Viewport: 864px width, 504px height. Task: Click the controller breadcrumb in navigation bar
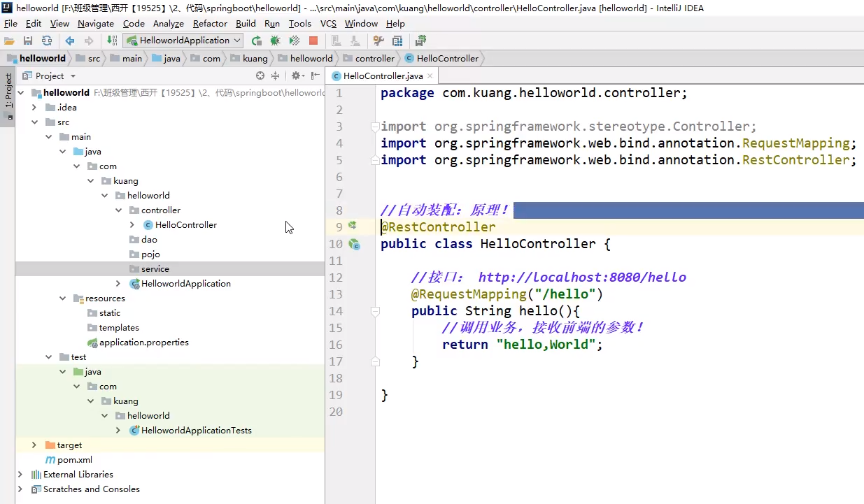[374, 59]
